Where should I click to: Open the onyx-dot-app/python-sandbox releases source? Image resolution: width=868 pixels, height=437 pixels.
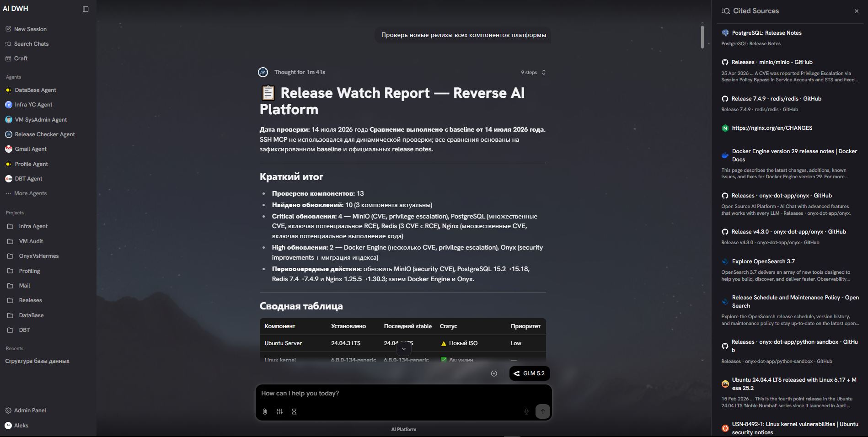tap(794, 346)
